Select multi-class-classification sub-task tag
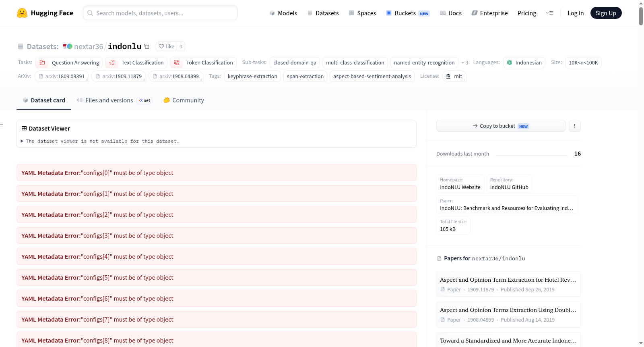The width and height of the screenshot is (644, 347). click(x=355, y=62)
